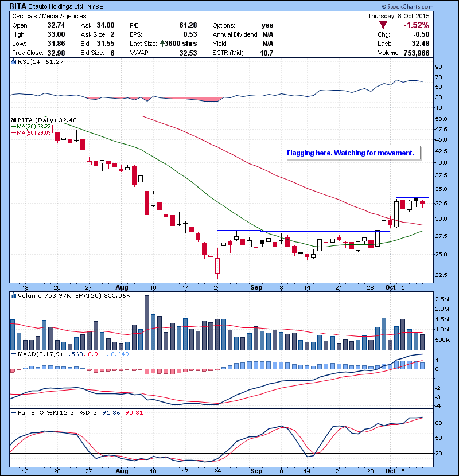The width and height of the screenshot is (459, 476).
Task: Click the 'Sep' label on price chart axis
Action: click(256, 287)
